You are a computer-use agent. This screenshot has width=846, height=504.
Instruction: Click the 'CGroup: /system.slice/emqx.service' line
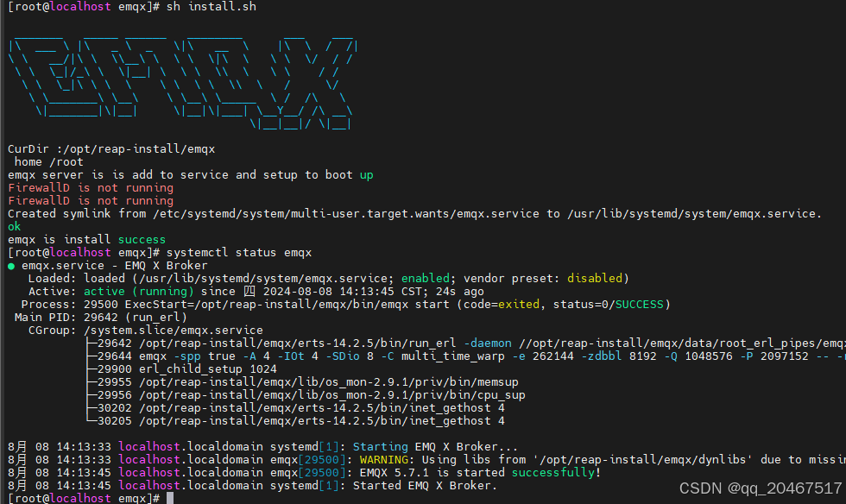click(x=146, y=331)
